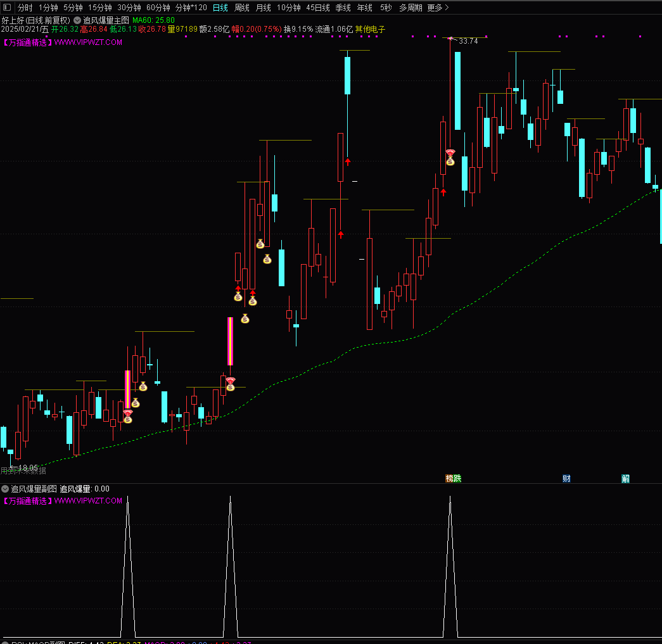Open the WWW.VIPWZT.COM link in the main chart
Image resolution: width=662 pixels, height=644 pixels.
pyautogui.click(x=88, y=42)
